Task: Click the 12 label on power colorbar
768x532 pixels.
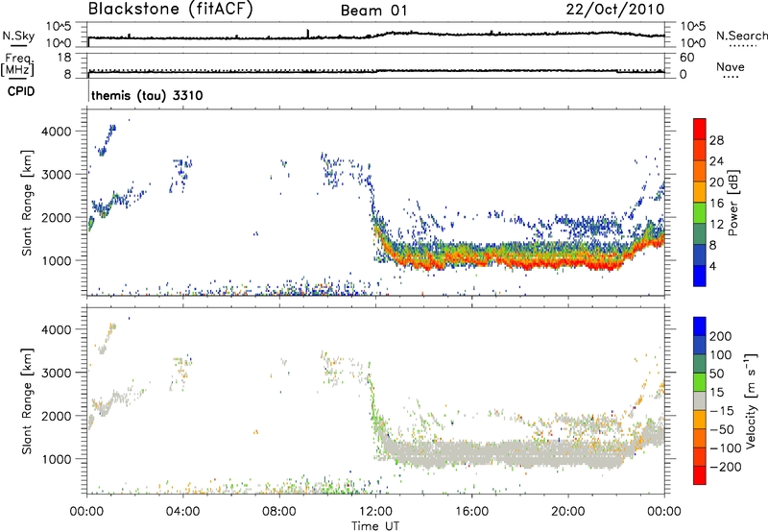Action: (x=716, y=225)
